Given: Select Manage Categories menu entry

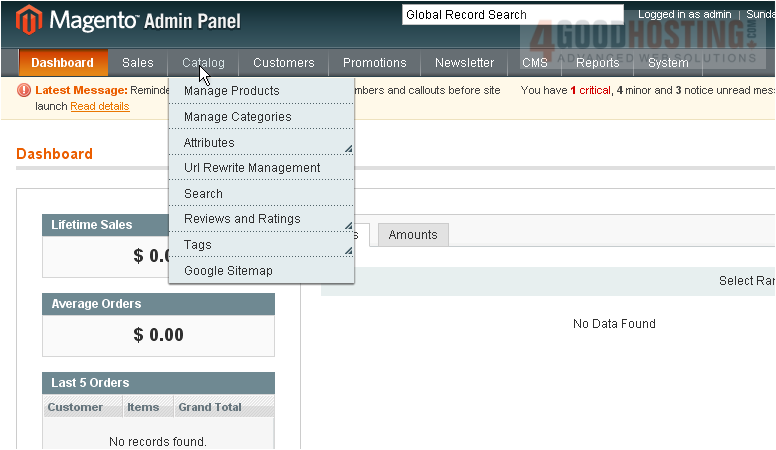Looking at the screenshot, I should (x=238, y=117).
